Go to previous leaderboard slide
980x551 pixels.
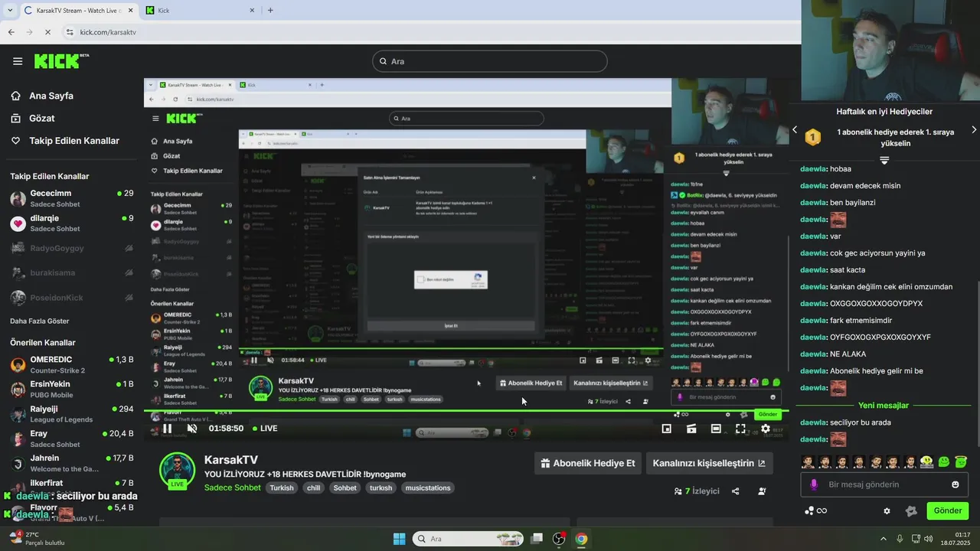(795, 130)
